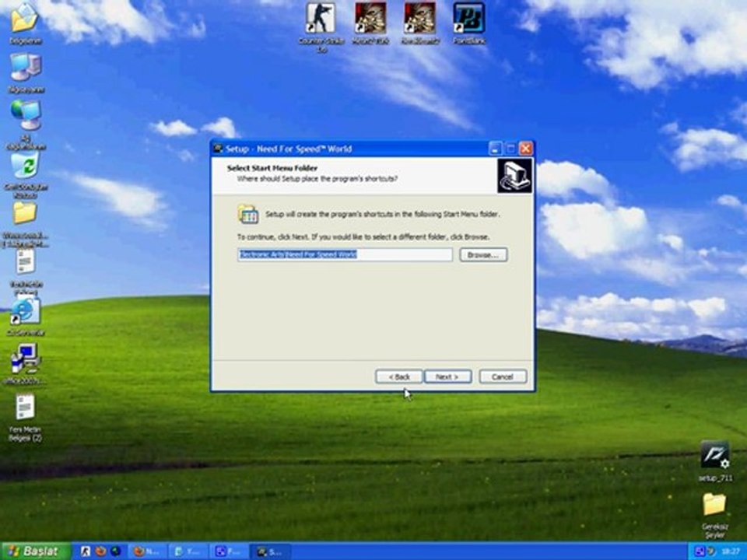Open the My Computer desktop icon

pos(26,72)
